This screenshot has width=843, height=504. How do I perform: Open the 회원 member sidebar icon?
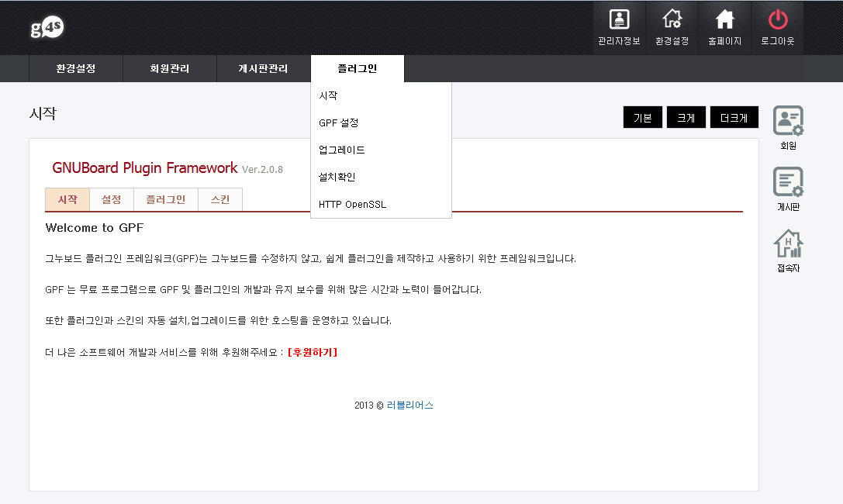click(x=788, y=128)
